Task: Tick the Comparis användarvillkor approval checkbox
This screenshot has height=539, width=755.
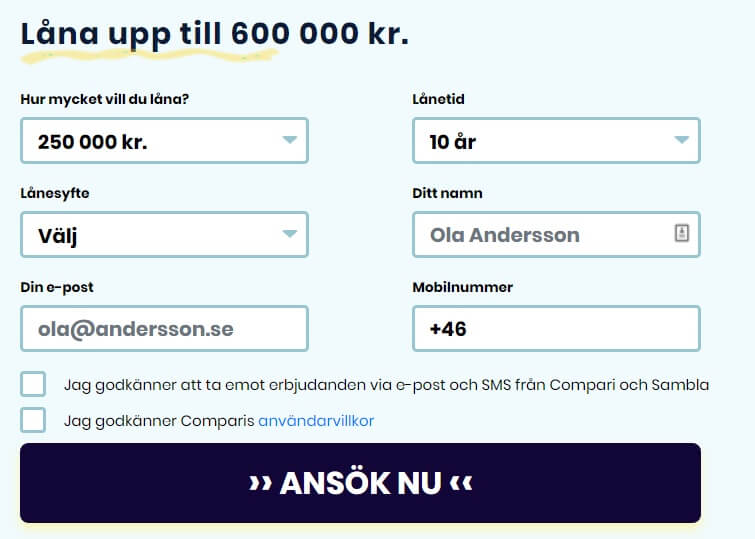Action: pyautogui.click(x=33, y=420)
